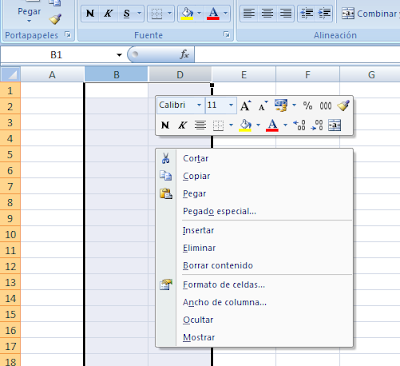Open accounting format dropdown in mini toolbar
The image size is (400, 366).
tap(294, 105)
